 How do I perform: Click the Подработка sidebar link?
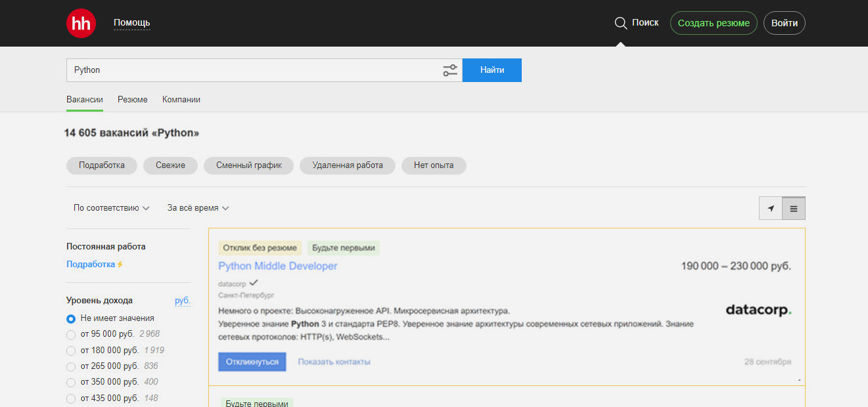click(x=91, y=264)
